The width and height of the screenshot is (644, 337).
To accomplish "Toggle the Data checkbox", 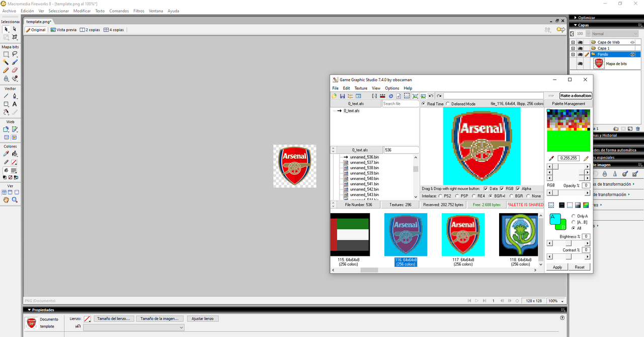I will tap(486, 188).
